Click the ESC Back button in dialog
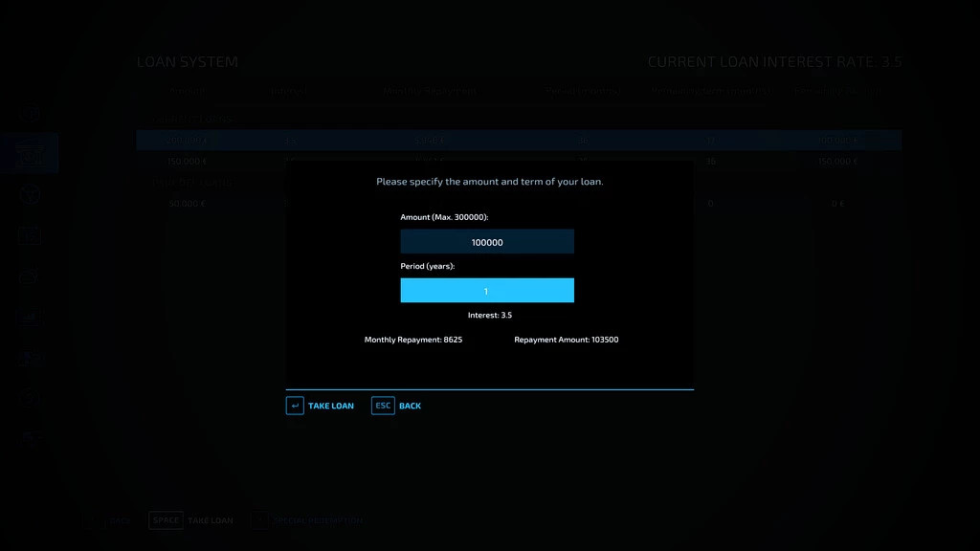Viewport: 980px width, 551px height. [x=396, y=406]
